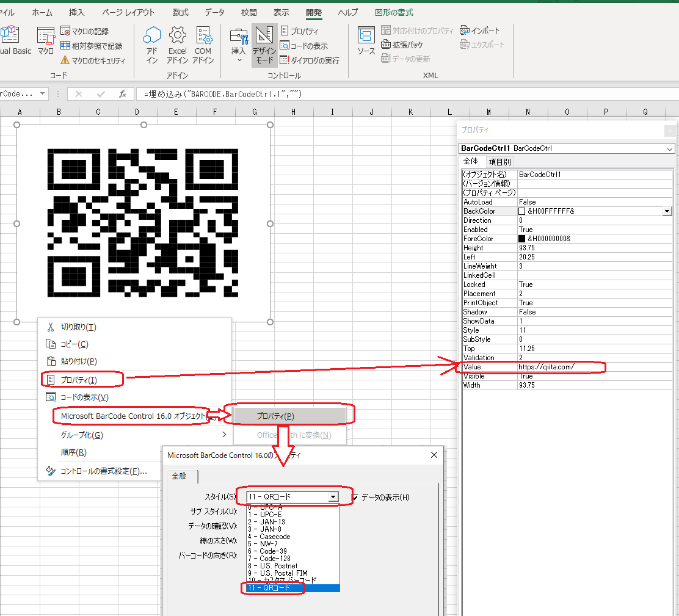Open the Style (スタイル) combo box
Image resolution: width=679 pixels, height=616 pixels.
292,497
